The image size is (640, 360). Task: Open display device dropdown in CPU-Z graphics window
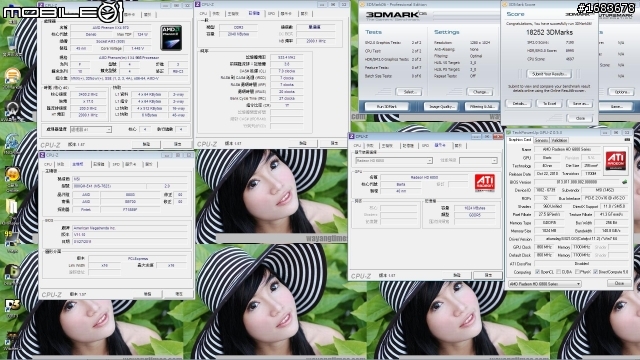[393, 161]
